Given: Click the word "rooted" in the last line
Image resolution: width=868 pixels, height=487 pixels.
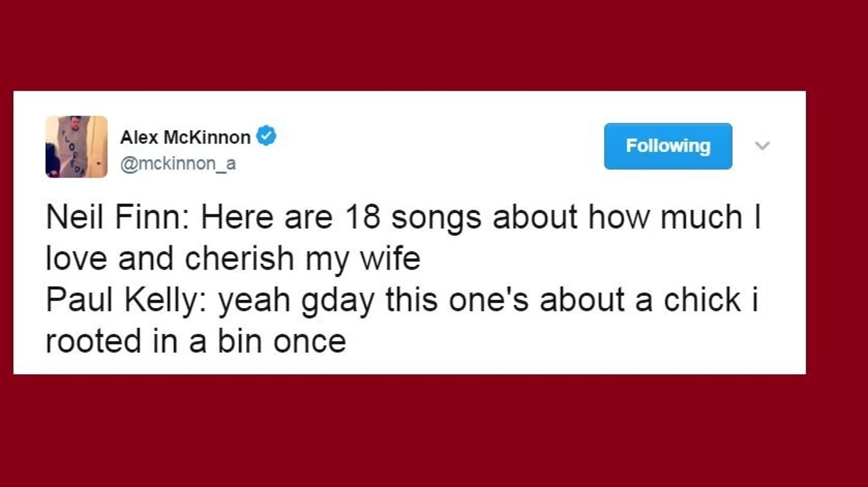Looking at the screenshot, I should [x=93, y=341].
